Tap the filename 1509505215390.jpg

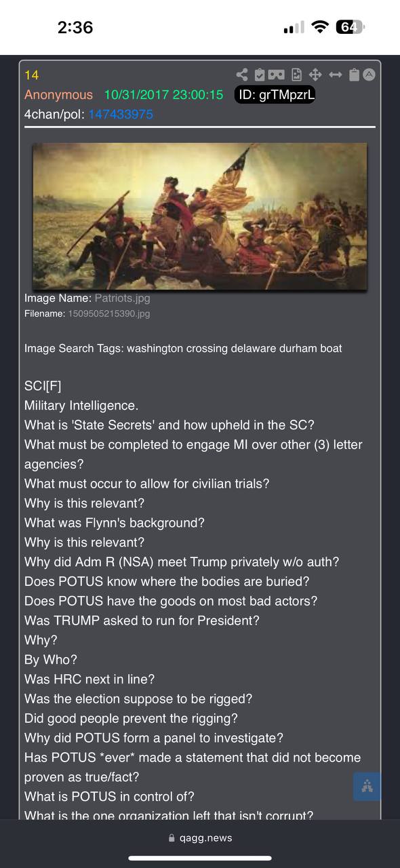tap(109, 314)
